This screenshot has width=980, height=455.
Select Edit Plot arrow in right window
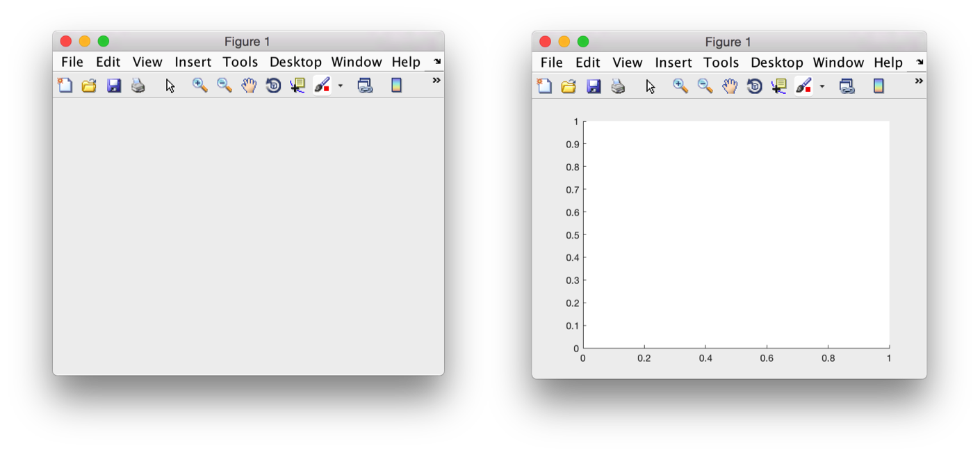click(651, 86)
